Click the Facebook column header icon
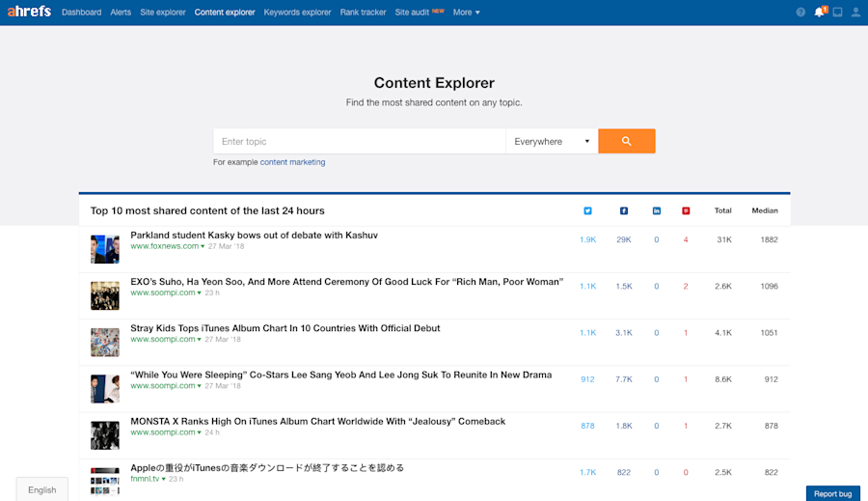 pos(624,210)
